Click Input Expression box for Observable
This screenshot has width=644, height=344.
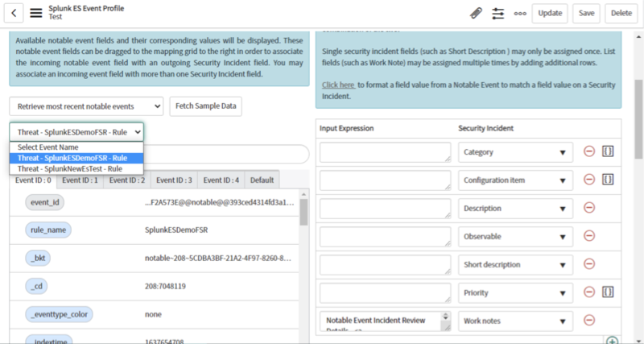click(x=386, y=236)
